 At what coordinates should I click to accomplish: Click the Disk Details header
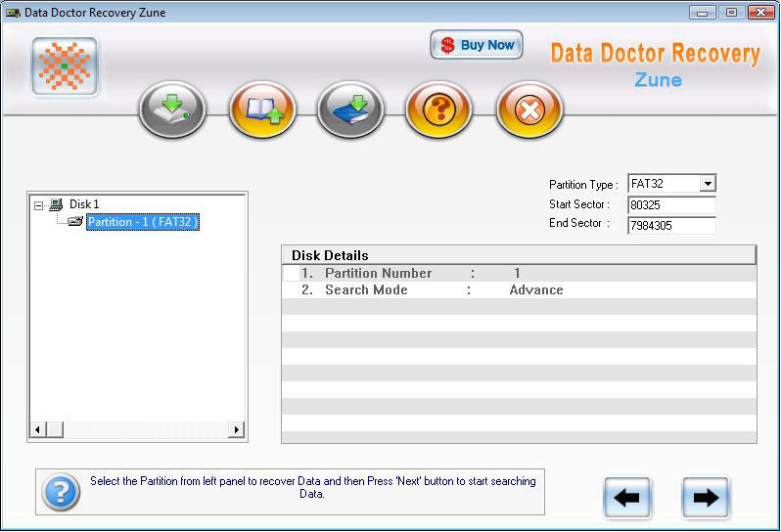tap(519, 255)
